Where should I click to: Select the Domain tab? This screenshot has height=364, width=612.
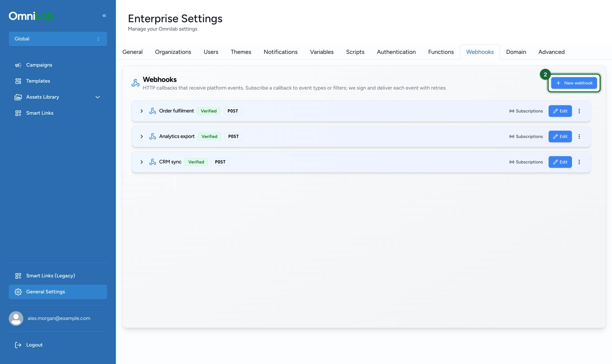point(516,52)
